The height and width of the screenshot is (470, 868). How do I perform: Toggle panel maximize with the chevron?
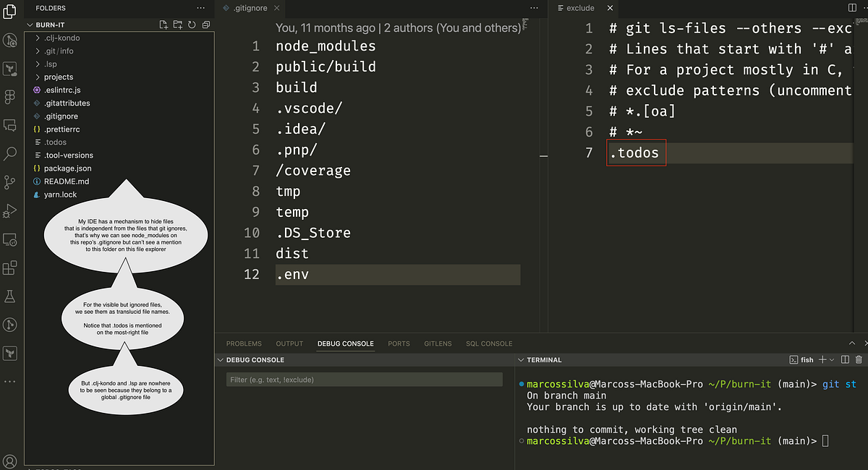click(852, 343)
